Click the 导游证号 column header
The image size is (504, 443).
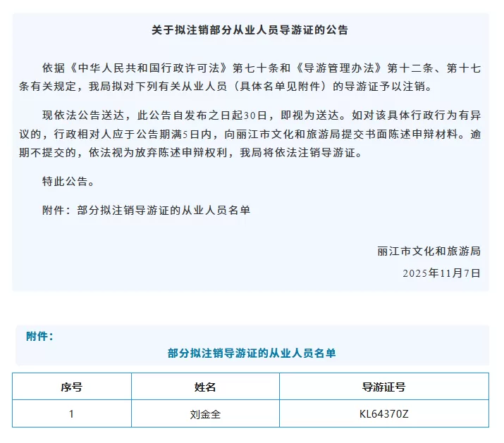(383, 387)
